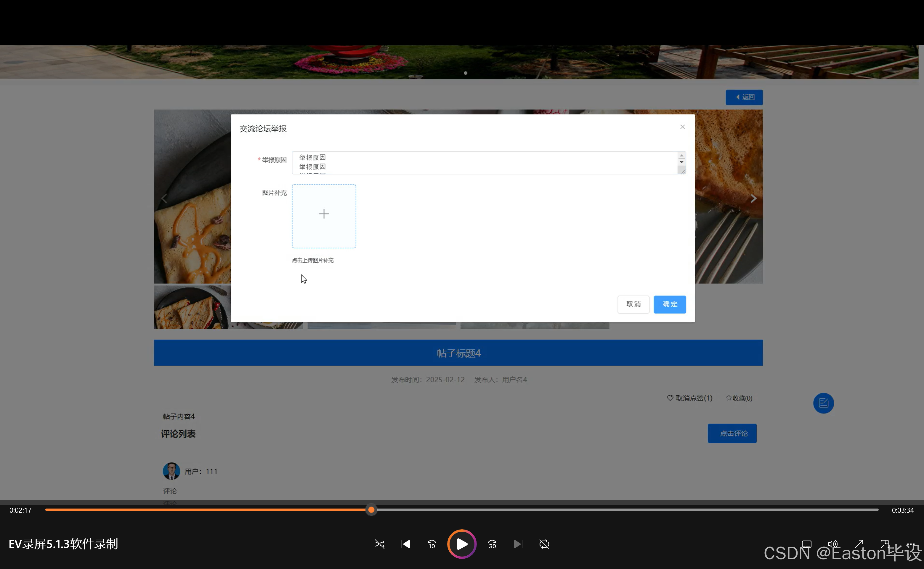Click the banner carousel indicator dot
Image resolution: width=924 pixels, height=569 pixels.
[x=466, y=73]
